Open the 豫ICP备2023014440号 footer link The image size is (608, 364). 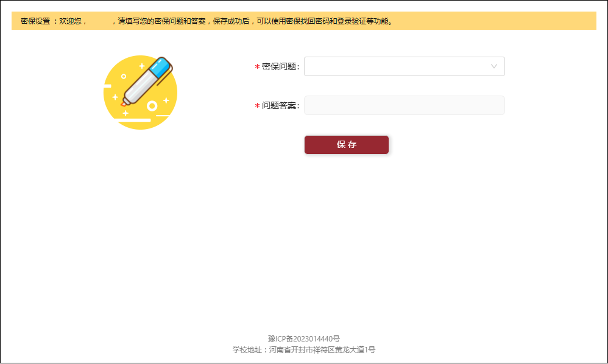303,338
